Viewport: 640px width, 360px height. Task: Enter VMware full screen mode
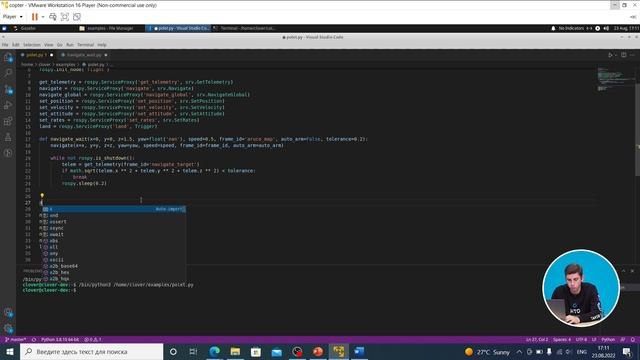64,17
